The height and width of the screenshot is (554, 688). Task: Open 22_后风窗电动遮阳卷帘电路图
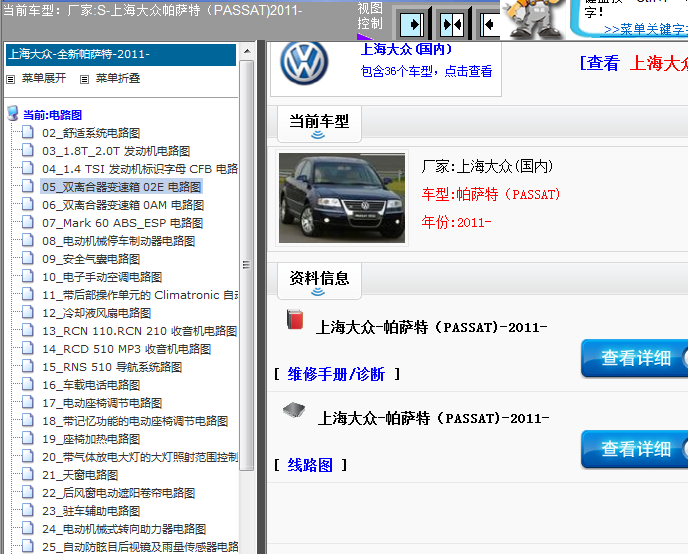118,493
